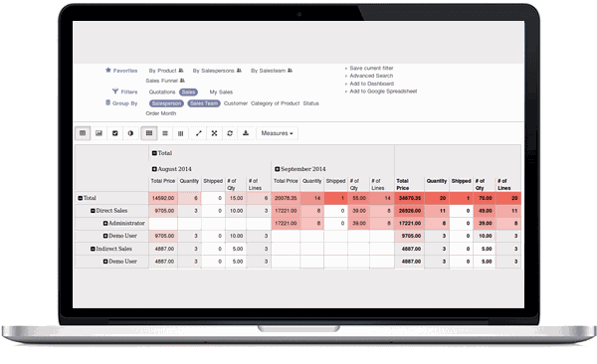Click the swap axis diagonal arrow icon
Viewport: 597px width, 364px height.
coord(198,133)
